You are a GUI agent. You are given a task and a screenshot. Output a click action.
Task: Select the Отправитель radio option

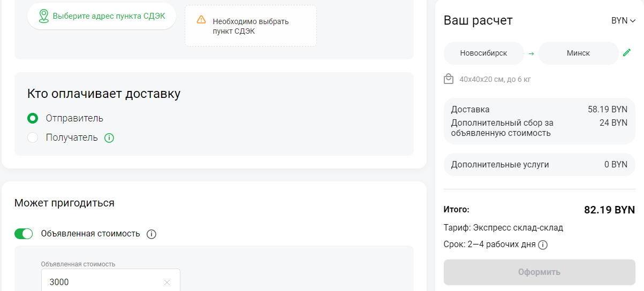tap(33, 118)
